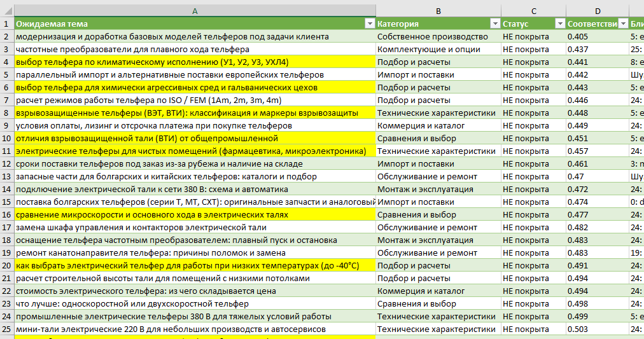Select row 2 header
This screenshot has width=644, height=339.
(x=6, y=36)
